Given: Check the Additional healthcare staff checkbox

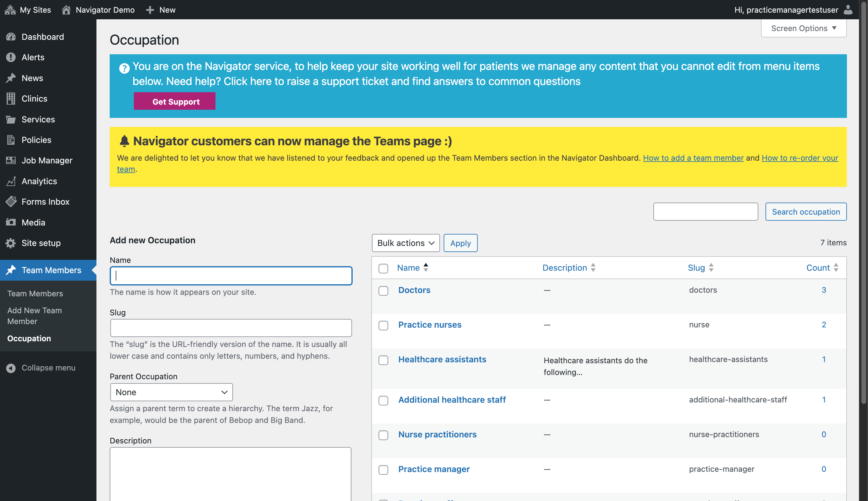Looking at the screenshot, I should coord(383,401).
